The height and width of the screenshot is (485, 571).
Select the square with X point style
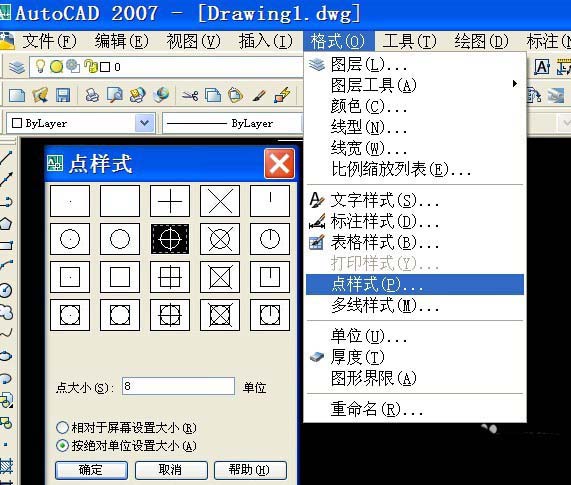pos(220,277)
